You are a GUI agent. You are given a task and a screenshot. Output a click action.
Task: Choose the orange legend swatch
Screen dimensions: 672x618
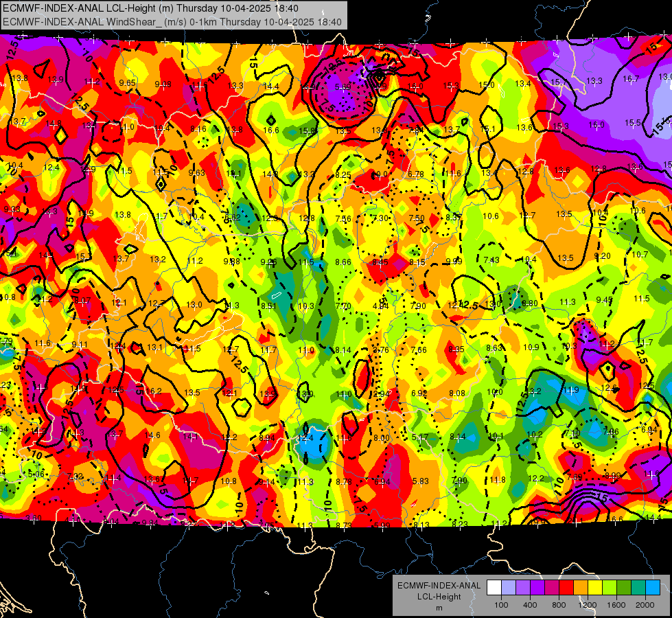pos(581,588)
